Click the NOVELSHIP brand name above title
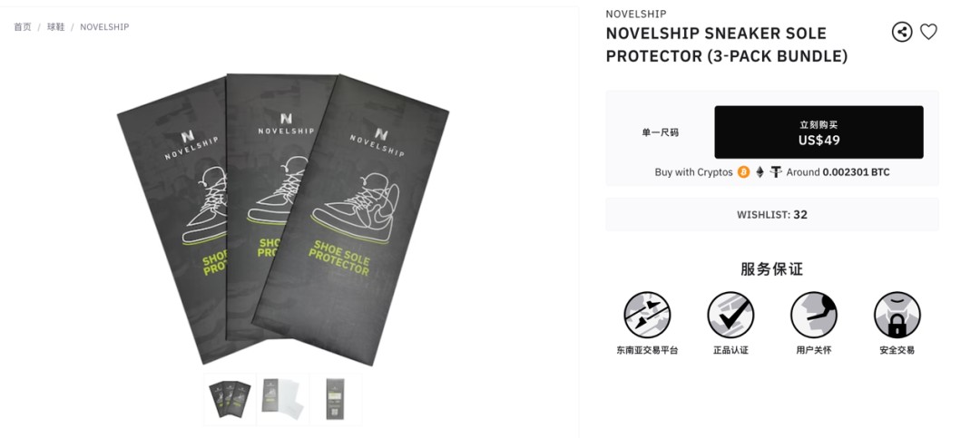Screen dimensions: 980x438 point(635,14)
